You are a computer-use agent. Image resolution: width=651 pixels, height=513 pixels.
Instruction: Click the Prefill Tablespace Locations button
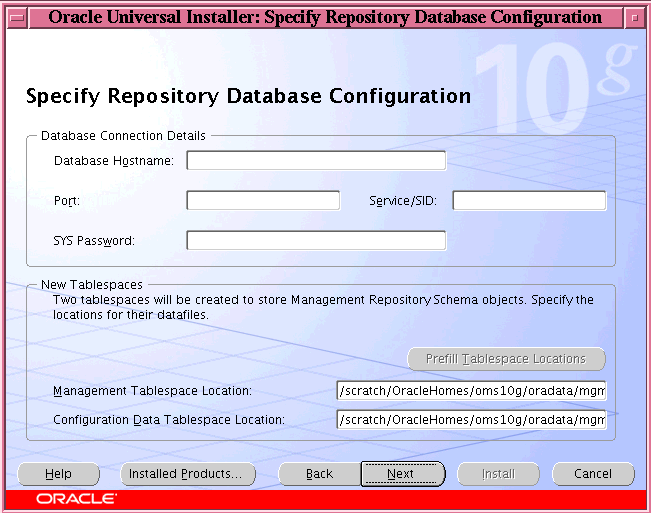click(x=506, y=359)
